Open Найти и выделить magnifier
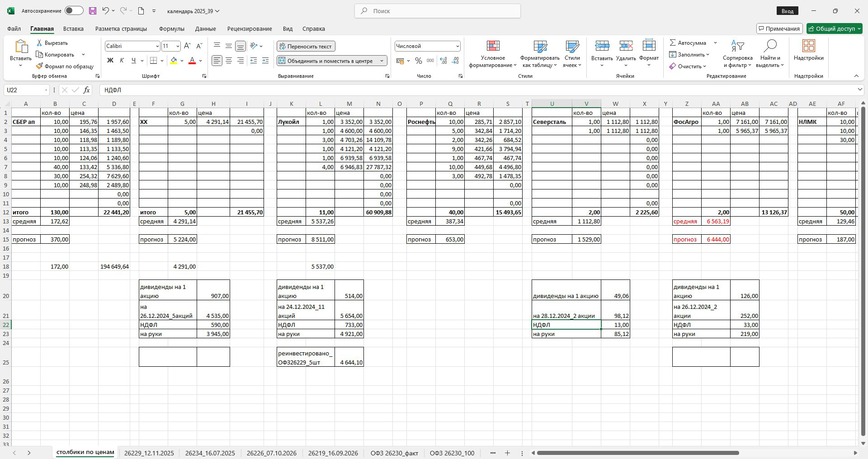868x459 pixels. (x=770, y=54)
